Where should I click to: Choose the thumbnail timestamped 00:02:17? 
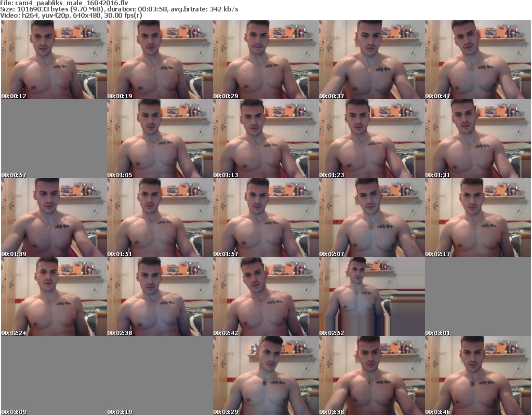pyautogui.click(x=478, y=218)
